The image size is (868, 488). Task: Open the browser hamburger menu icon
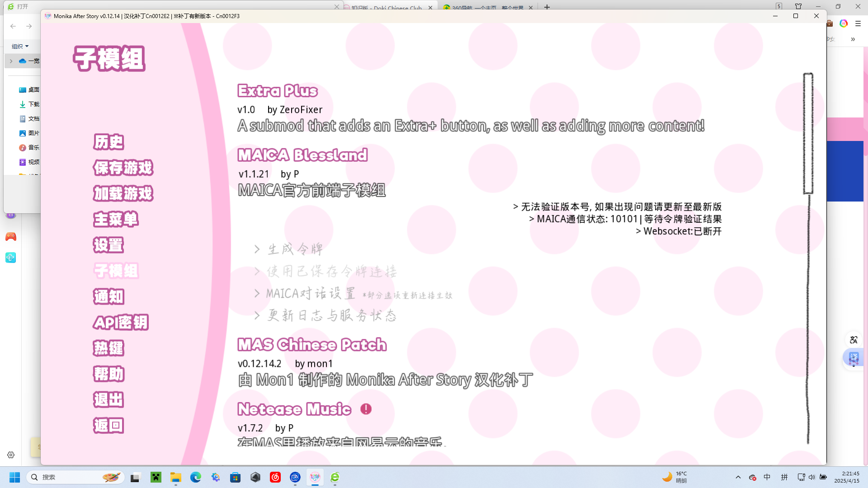[x=858, y=23]
